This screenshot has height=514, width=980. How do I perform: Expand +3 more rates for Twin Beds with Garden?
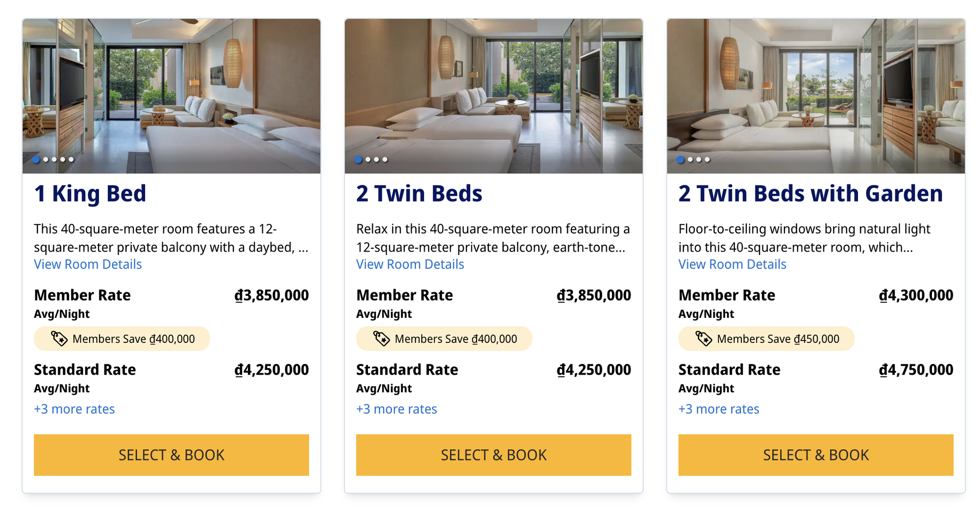pyautogui.click(x=719, y=409)
